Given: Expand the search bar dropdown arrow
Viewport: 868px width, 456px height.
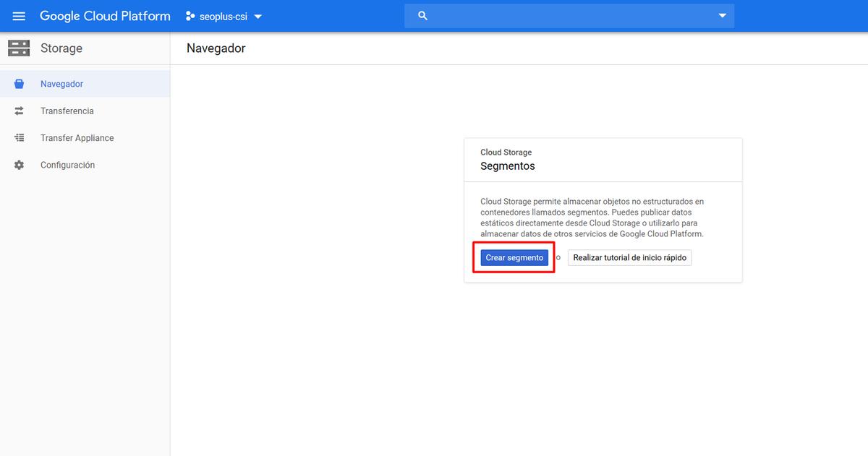Looking at the screenshot, I should click(x=722, y=16).
